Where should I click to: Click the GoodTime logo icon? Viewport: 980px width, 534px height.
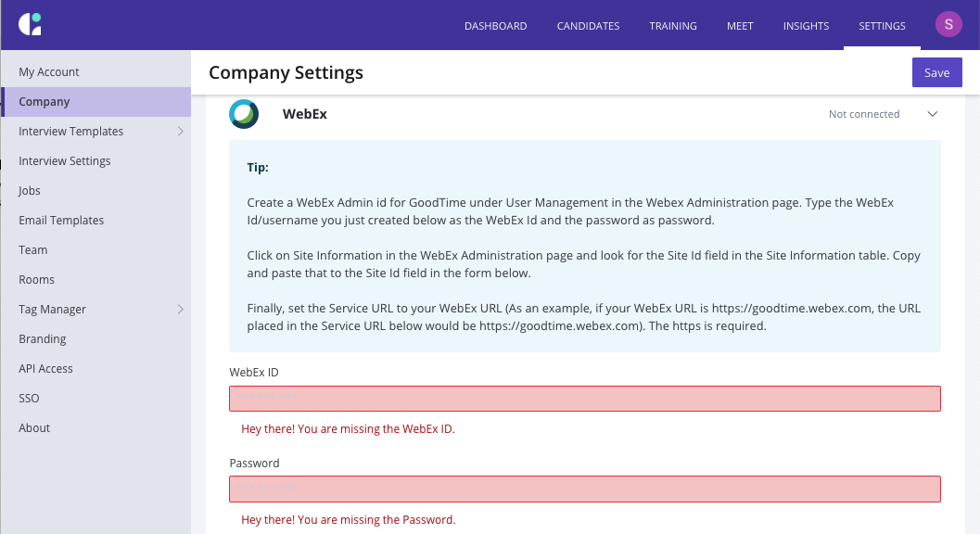(30, 25)
